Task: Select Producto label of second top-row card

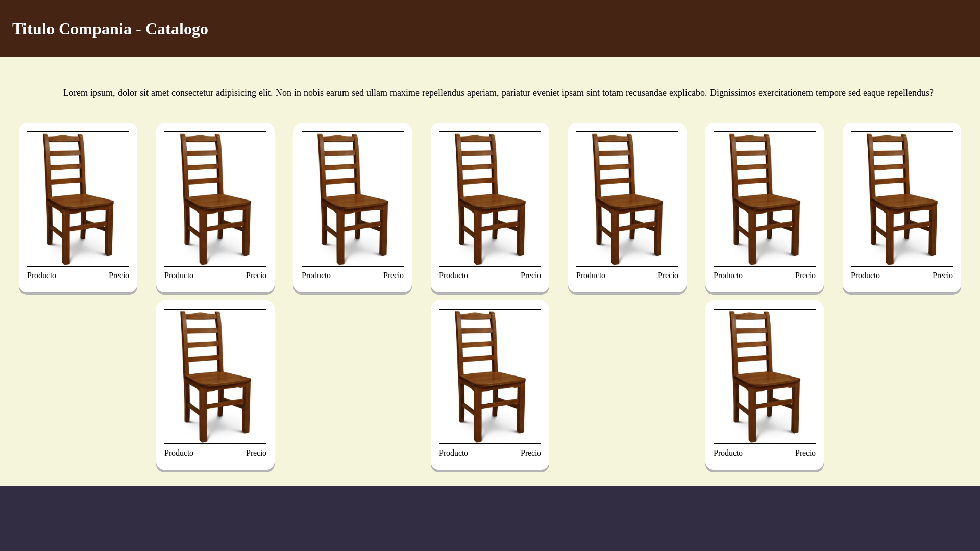Action: pos(179,275)
